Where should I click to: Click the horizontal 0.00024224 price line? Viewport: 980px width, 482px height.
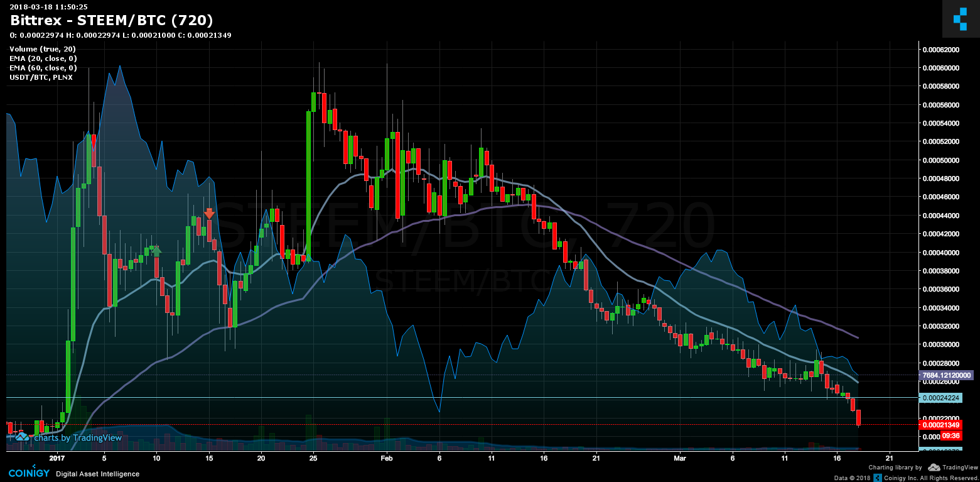pyautogui.click(x=461, y=398)
